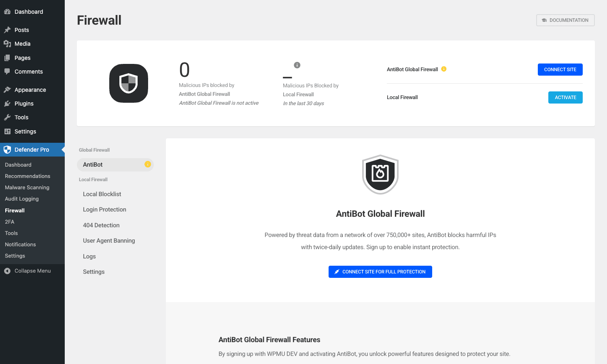Click the Settings sliders icon in admin menu
Viewport: 607px width, 364px height.
point(7,131)
